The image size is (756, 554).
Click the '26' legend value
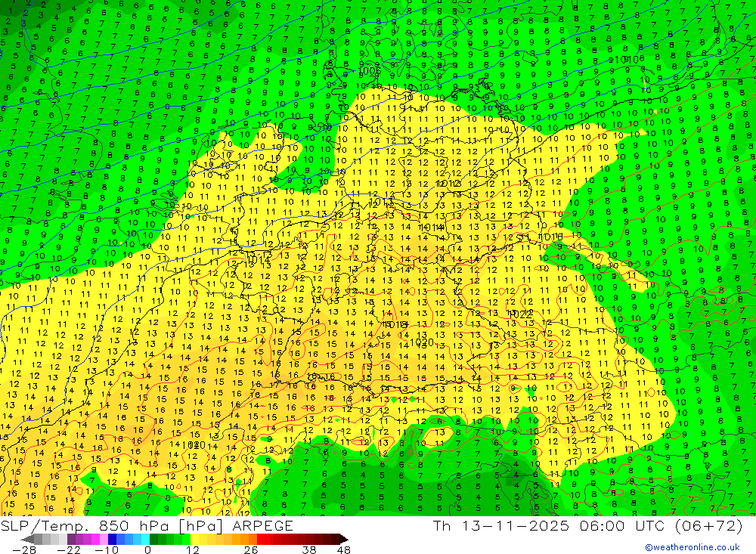(x=251, y=550)
